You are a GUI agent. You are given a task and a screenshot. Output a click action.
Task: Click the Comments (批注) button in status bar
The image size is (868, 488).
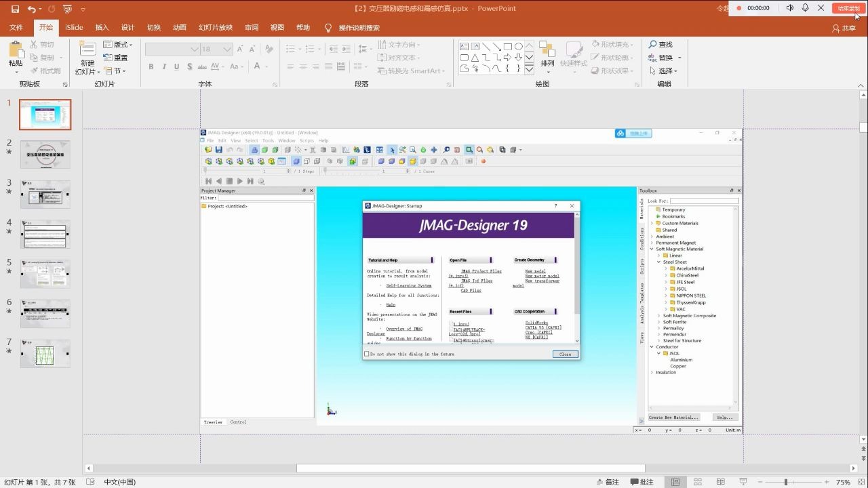(x=642, y=482)
